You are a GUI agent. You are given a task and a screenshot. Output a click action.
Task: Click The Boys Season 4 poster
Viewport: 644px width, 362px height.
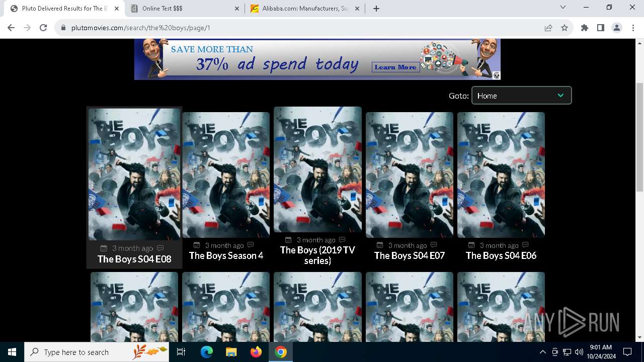click(226, 174)
